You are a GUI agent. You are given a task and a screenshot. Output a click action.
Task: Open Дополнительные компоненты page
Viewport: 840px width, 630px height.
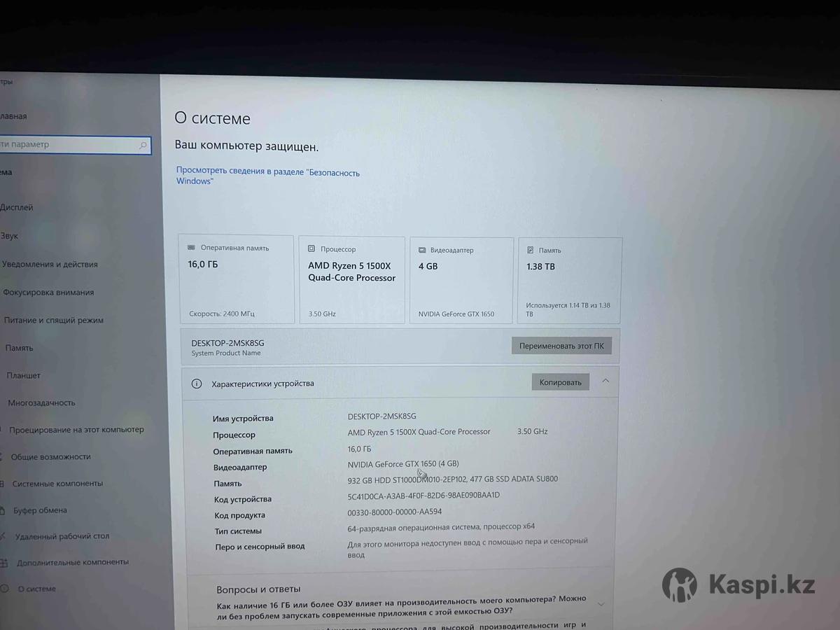[71, 562]
